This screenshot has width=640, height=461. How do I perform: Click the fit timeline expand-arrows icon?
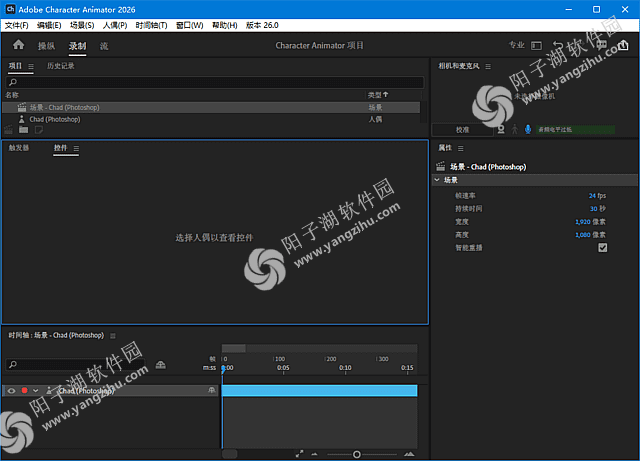299,454
